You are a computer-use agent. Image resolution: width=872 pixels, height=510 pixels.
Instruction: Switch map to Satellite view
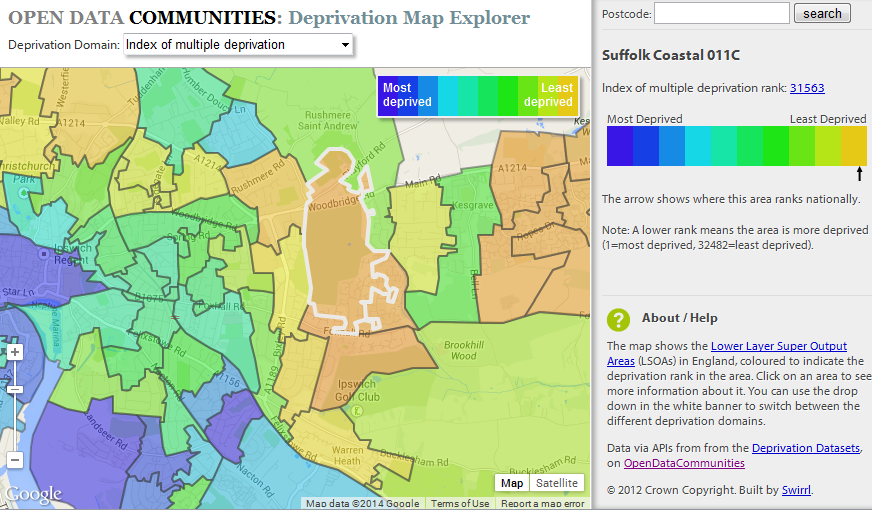556,483
